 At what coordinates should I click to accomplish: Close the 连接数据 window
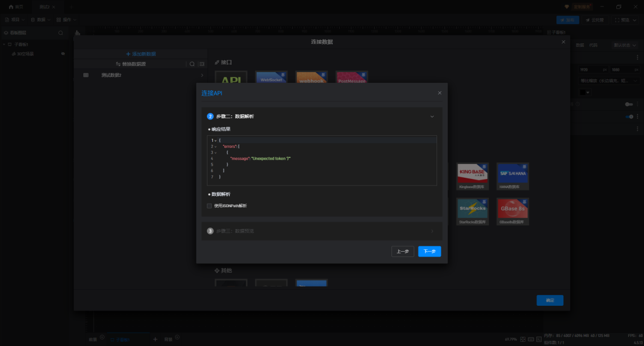pyautogui.click(x=563, y=42)
